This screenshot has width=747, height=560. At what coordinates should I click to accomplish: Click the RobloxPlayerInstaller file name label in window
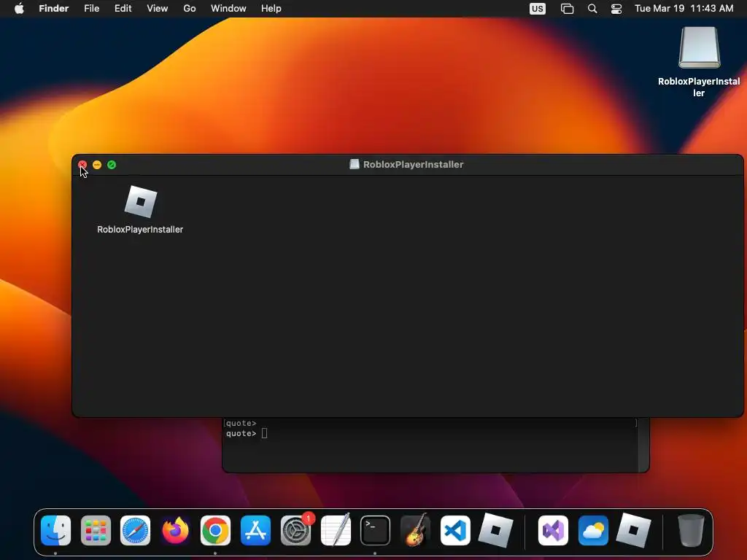click(x=140, y=230)
